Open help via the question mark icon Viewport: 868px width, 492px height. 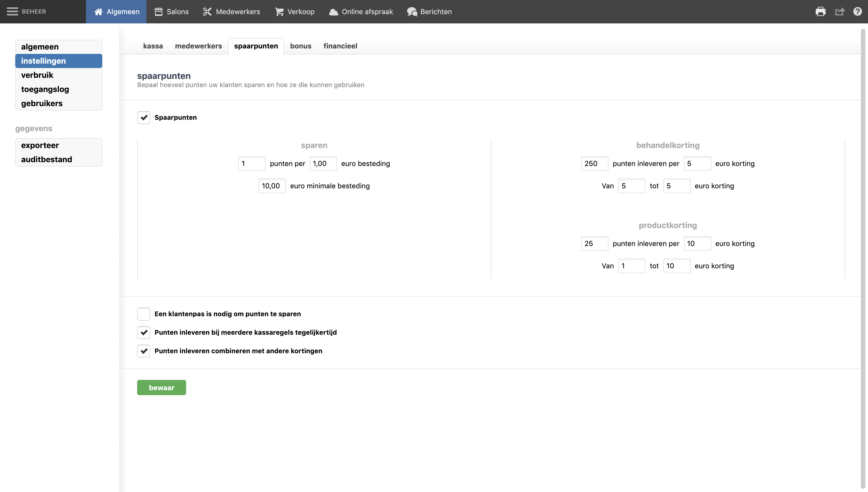coord(858,12)
